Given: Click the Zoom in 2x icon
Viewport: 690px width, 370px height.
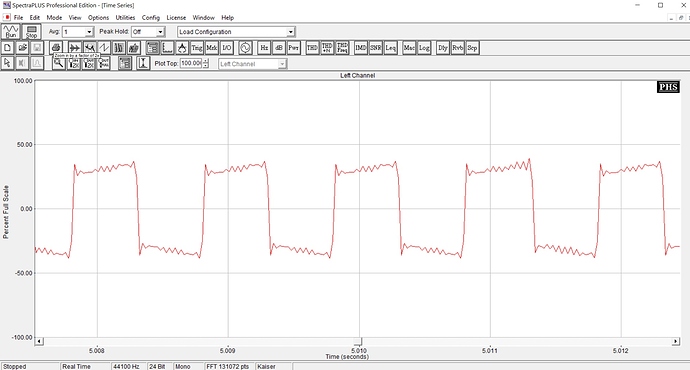Looking at the screenshot, I should (x=73, y=63).
